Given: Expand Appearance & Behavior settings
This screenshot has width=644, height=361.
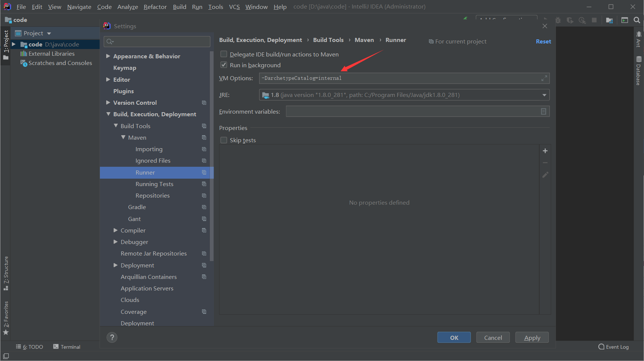Looking at the screenshot, I should click(108, 56).
